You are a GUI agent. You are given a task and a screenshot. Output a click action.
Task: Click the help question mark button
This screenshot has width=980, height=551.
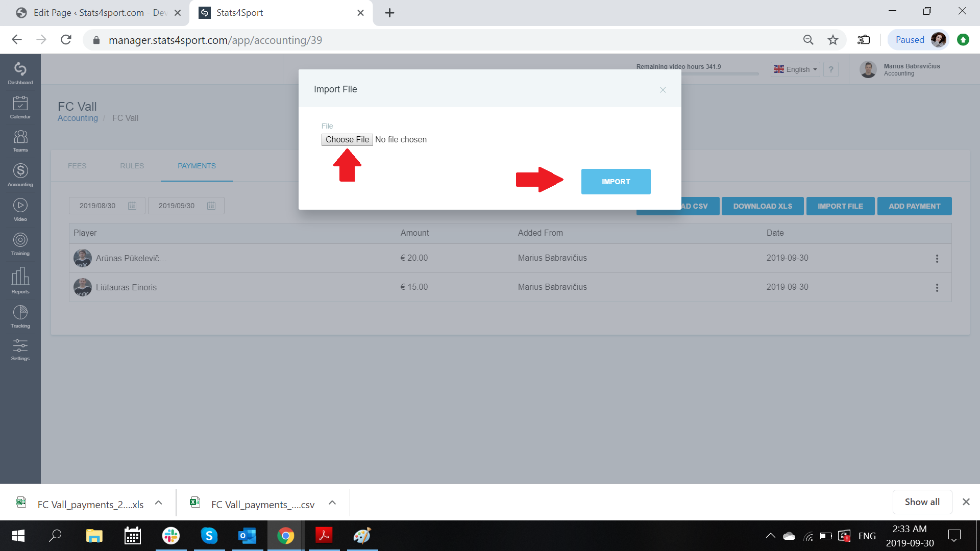click(830, 69)
